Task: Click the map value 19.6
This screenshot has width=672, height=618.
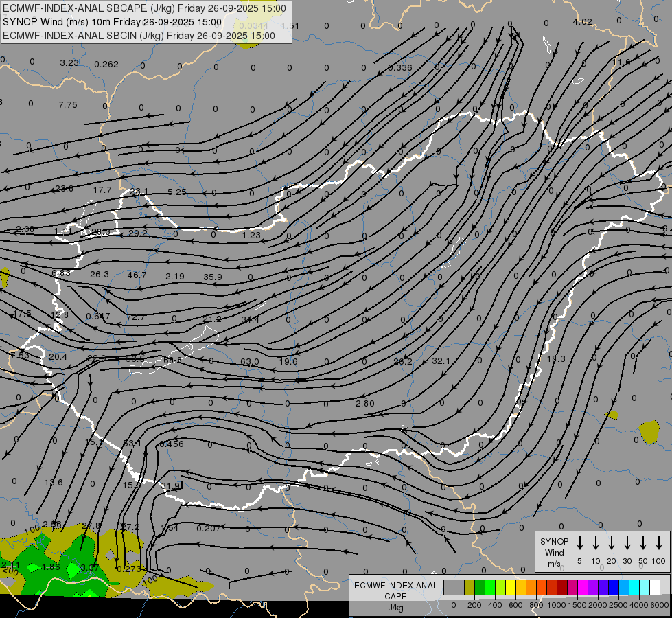Action: (288, 361)
